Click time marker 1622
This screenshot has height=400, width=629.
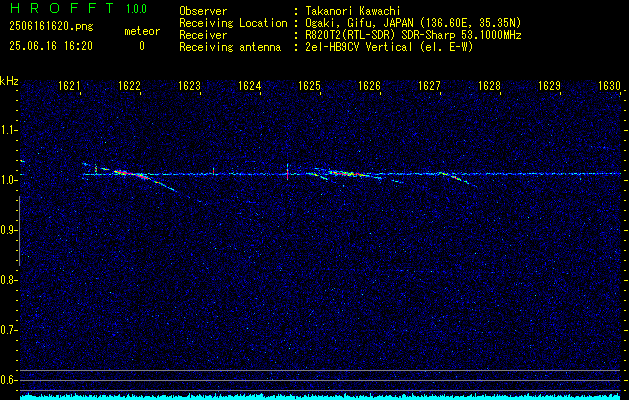click(129, 85)
